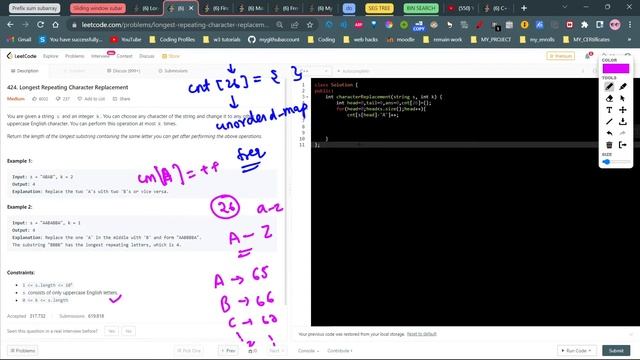Open the MY_PROJECT bookmark folder
The height and width of the screenshot is (360, 640).
click(491, 40)
